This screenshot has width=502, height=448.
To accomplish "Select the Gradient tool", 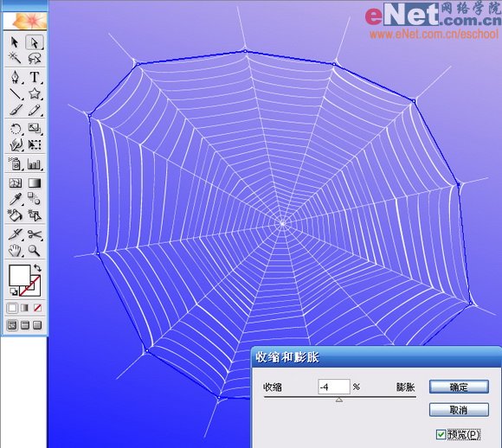I will click(x=35, y=182).
